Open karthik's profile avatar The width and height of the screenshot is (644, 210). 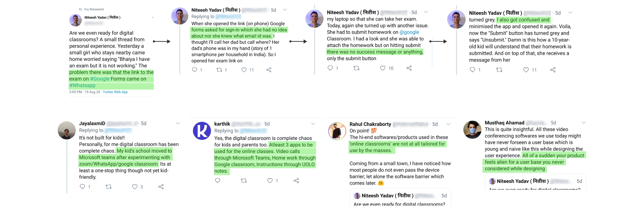click(x=202, y=131)
